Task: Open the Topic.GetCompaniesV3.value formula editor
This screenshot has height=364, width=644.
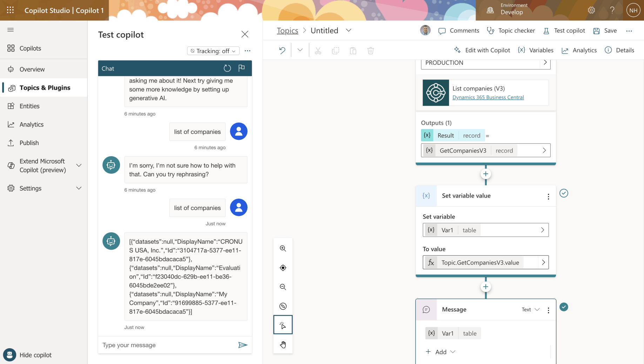Action: [486, 262]
